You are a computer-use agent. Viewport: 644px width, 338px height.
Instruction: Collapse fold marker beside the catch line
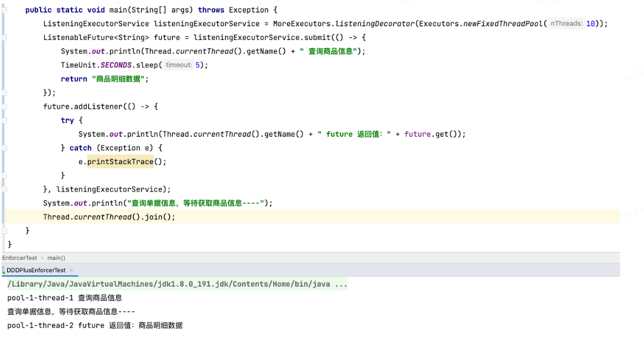point(4,148)
